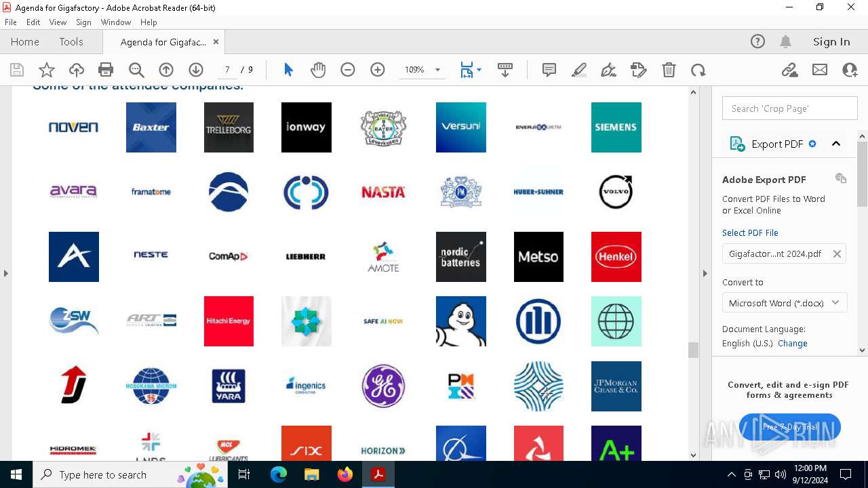Viewport: 868px width, 488px height.
Task: Zoom in with the plus button
Action: tap(378, 70)
